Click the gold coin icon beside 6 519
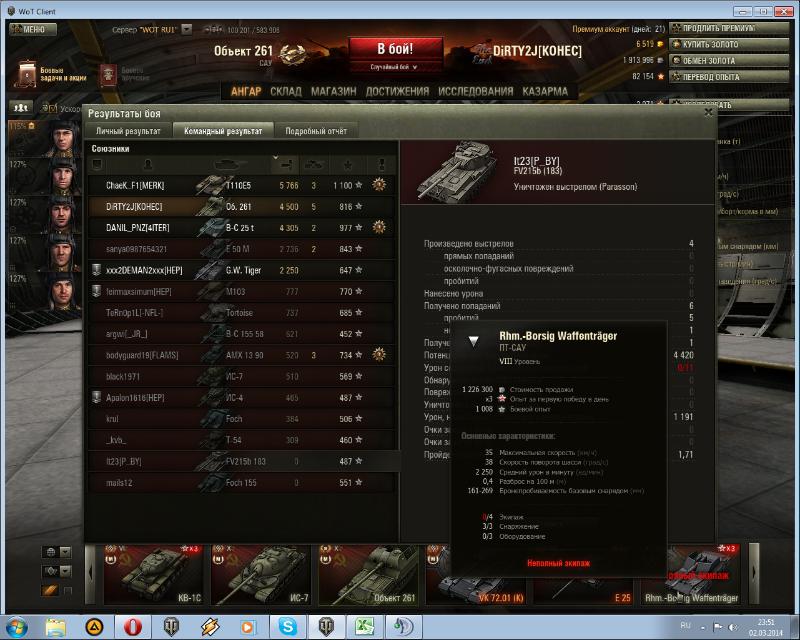This screenshot has width=800, height=640. [660, 44]
